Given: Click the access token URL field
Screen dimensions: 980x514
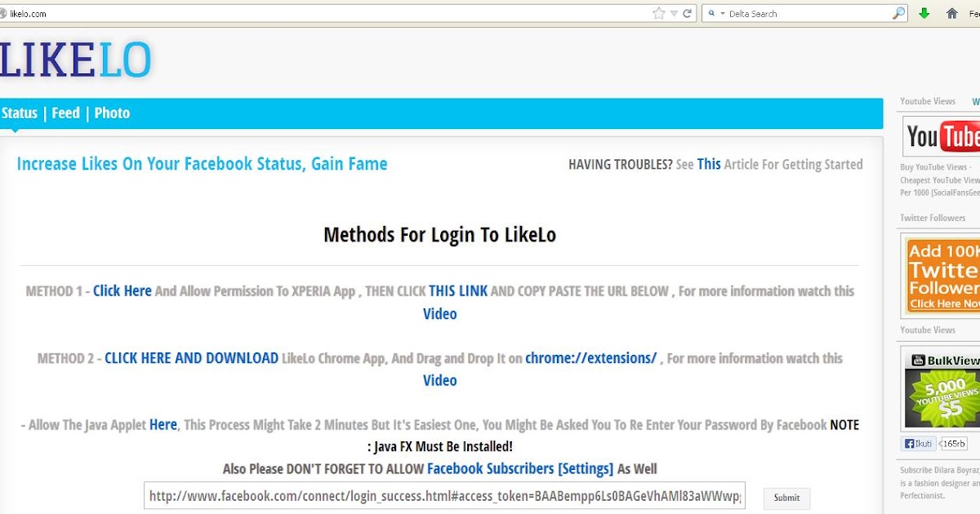Looking at the screenshot, I should point(445,496).
